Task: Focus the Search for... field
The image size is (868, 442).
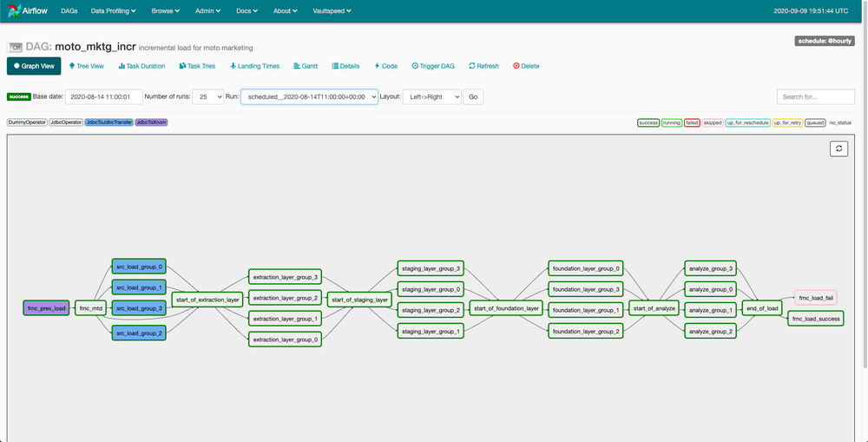Action: 815,97
